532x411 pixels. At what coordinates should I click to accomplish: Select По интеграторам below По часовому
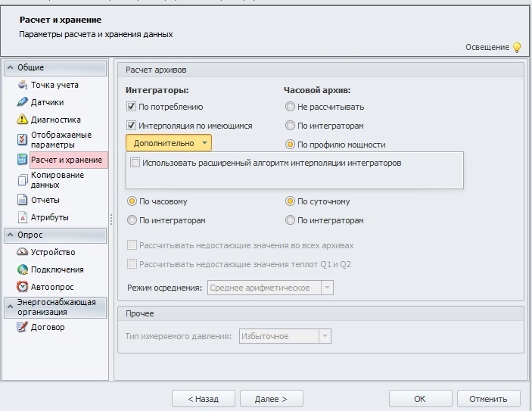click(132, 220)
